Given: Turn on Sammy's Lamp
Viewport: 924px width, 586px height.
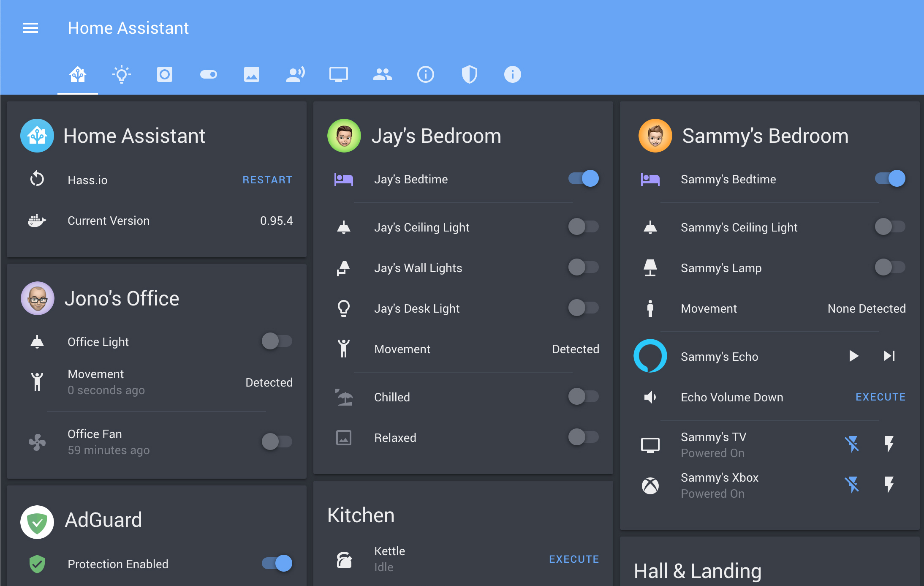Looking at the screenshot, I should [890, 268].
